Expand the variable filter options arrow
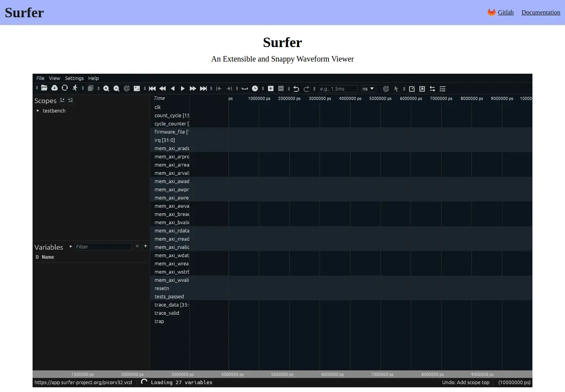Screen dimensions: 565x392 (x=71, y=247)
